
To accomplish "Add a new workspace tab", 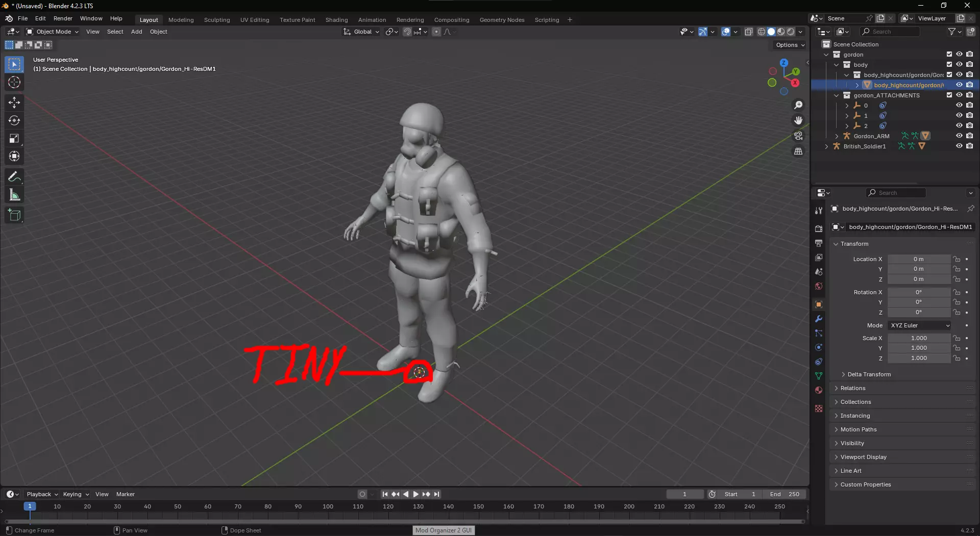I will coord(570,20).
